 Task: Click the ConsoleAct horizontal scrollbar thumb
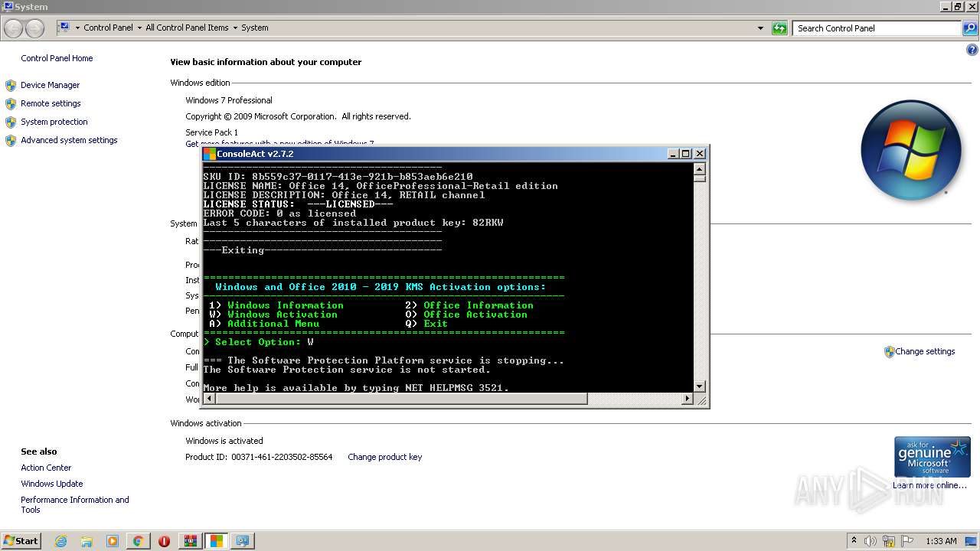click(400, 399)
